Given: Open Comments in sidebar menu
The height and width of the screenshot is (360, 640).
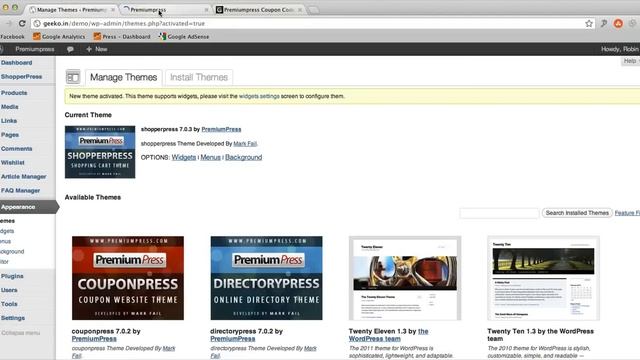Looking at the screenshot, I should 16,149.
